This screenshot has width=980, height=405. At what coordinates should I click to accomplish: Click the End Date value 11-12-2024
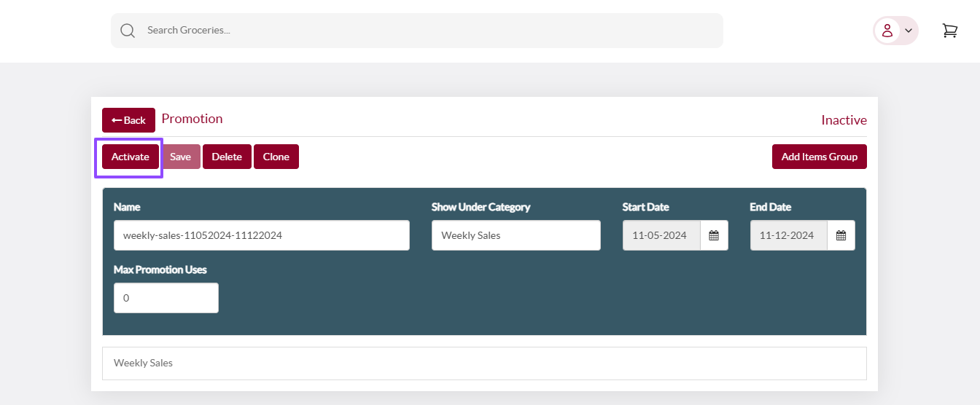[789, 235]
